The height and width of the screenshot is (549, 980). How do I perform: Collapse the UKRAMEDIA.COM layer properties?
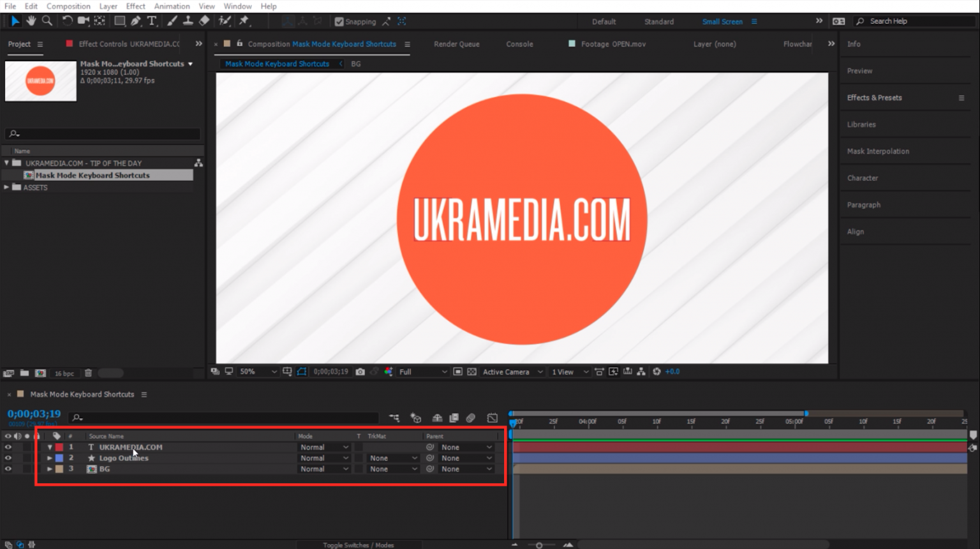[x=50, y=447]
